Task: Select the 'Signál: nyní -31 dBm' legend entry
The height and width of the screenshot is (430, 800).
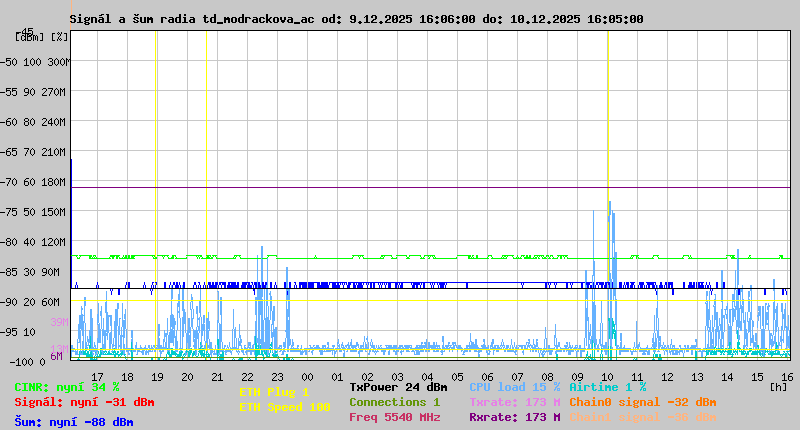Action: [x=84, y=402]
